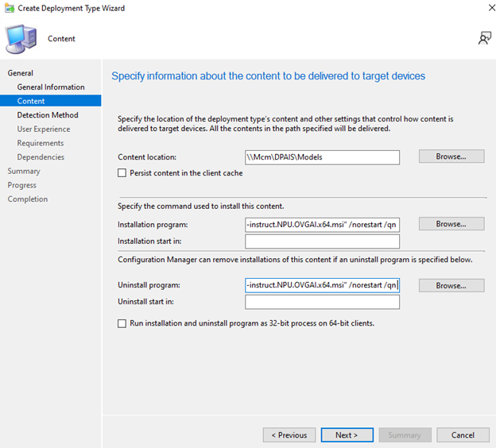Click the Next button
The width and height of the screenshot is (496, 448).
347,435
